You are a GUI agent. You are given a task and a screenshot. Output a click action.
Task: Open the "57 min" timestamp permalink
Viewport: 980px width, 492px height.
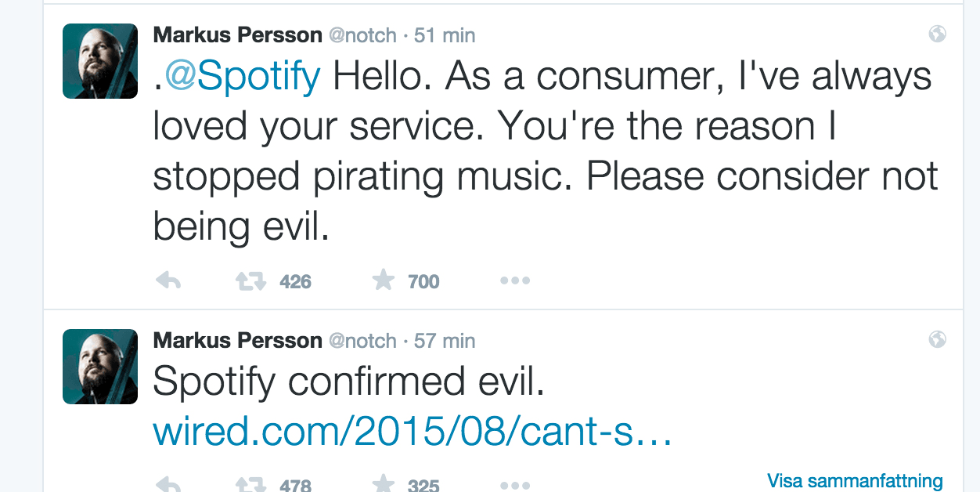pyautogui.click(x=445, y=341)
